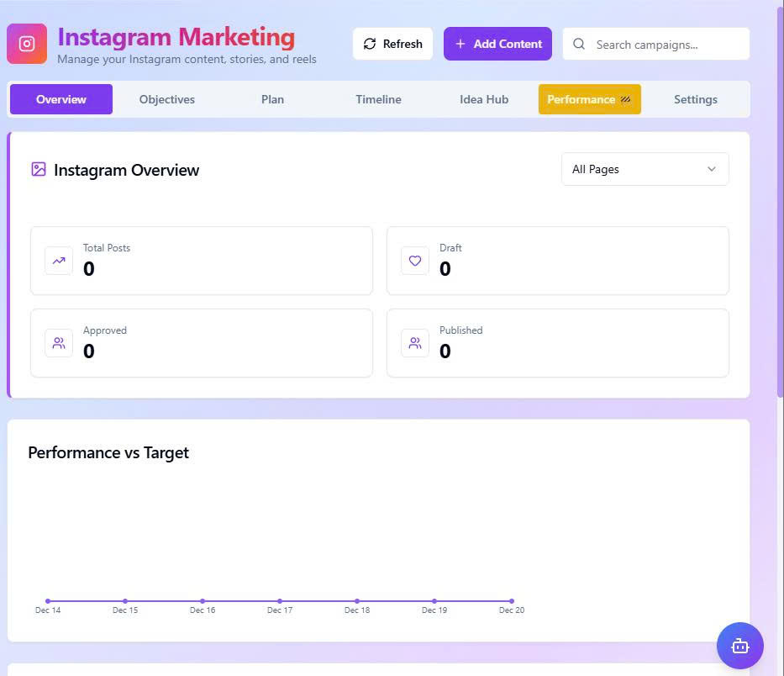The width and height of the screenshot is (784, 676).
Task: Go to the Timeline tab
Action: (378, 99)
